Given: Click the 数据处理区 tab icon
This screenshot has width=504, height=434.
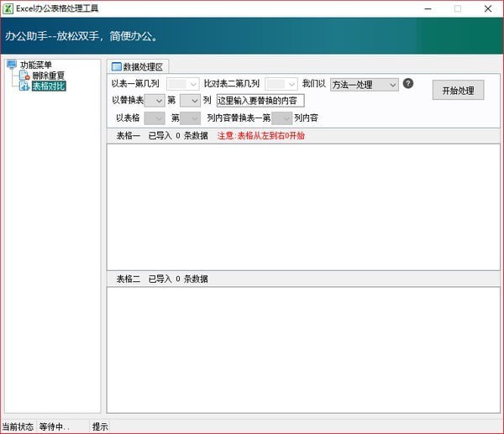Looking at the screenshot, I should [116, 67].
